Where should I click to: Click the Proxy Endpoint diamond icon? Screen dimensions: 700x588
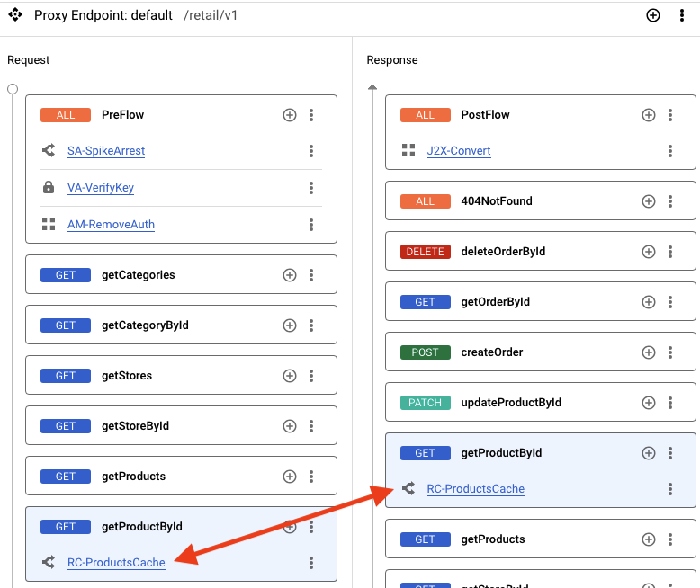click(15, 14)
